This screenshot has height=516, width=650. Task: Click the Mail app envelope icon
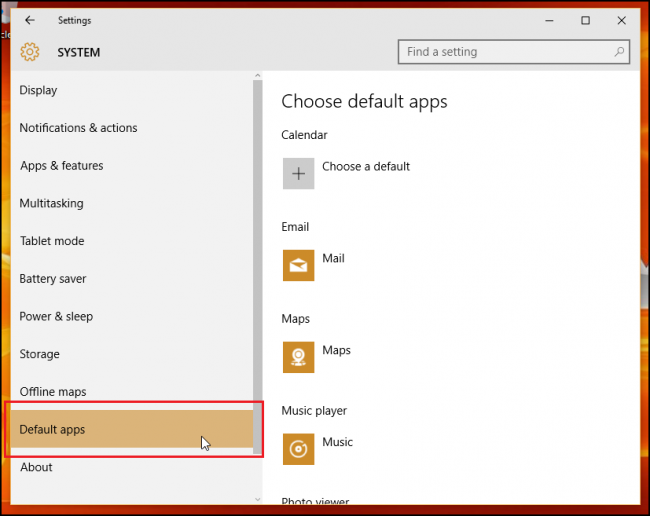point(298,265)
